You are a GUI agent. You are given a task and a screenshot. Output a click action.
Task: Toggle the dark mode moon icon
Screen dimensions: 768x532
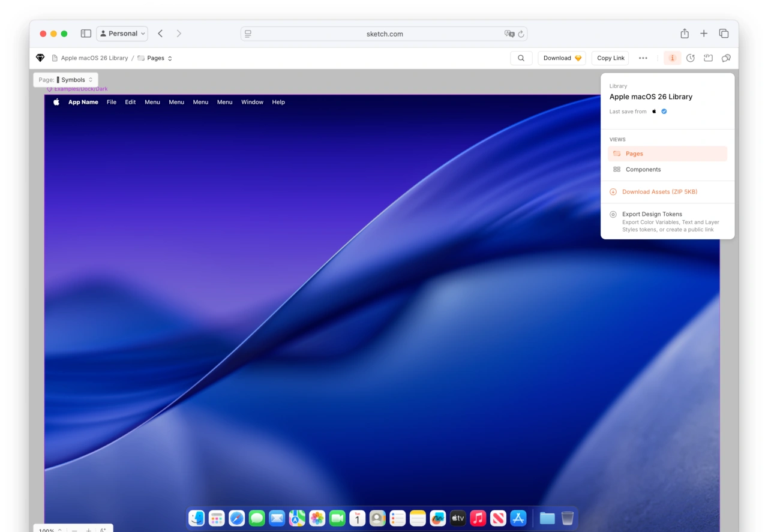point(103,529)
